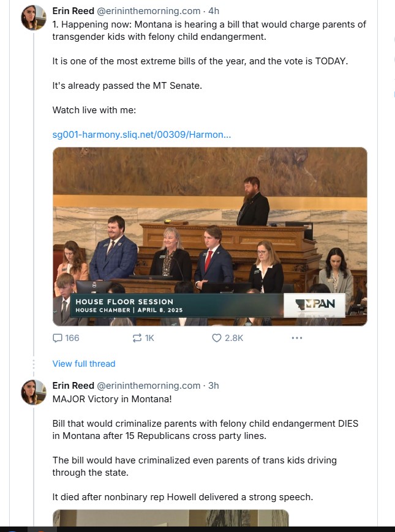This screenshot has width=395, height=532.
Task: Click View full thread
Action: 84,364
